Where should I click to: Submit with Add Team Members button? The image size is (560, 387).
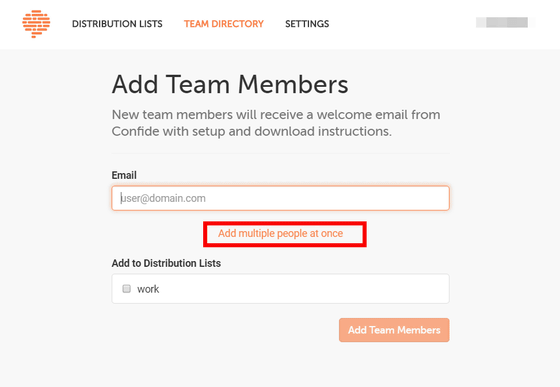[394, 330]
